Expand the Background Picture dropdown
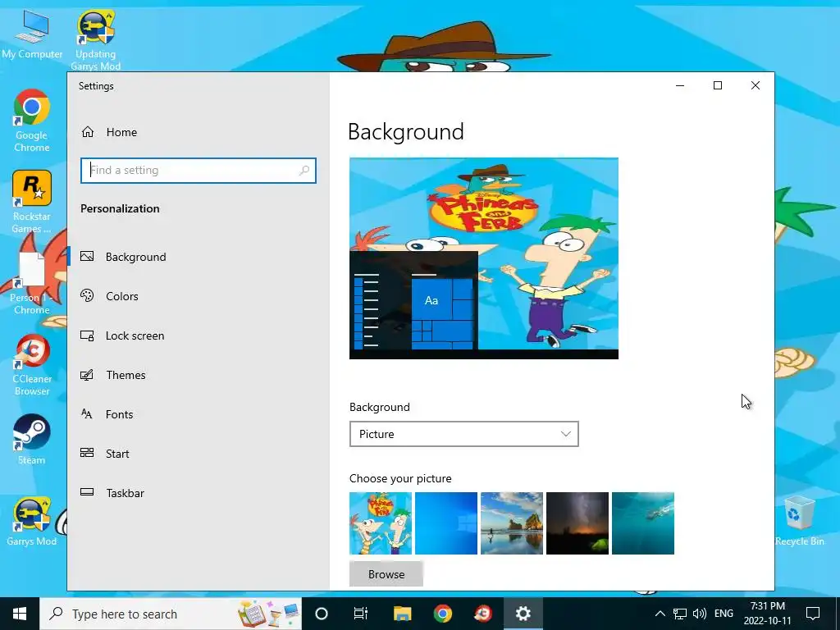This screenshot has height=630, width=840. (464, 434)
